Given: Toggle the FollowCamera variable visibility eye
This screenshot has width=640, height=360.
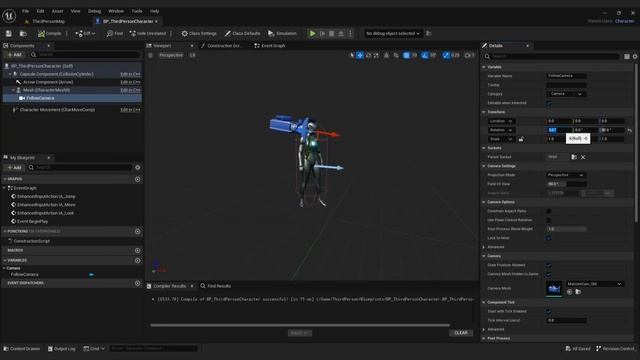Looking at the screenshot, I should (91, 275).
